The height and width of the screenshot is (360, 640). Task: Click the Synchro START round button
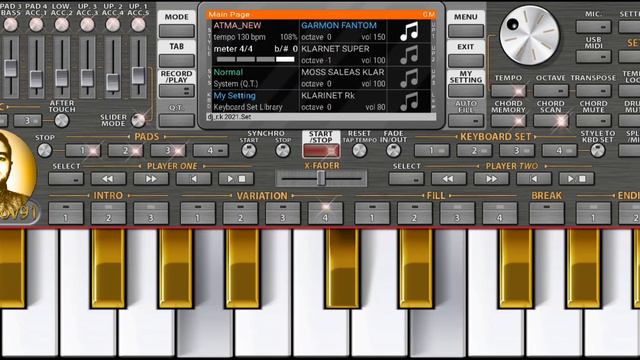click(x=249, y=151)
